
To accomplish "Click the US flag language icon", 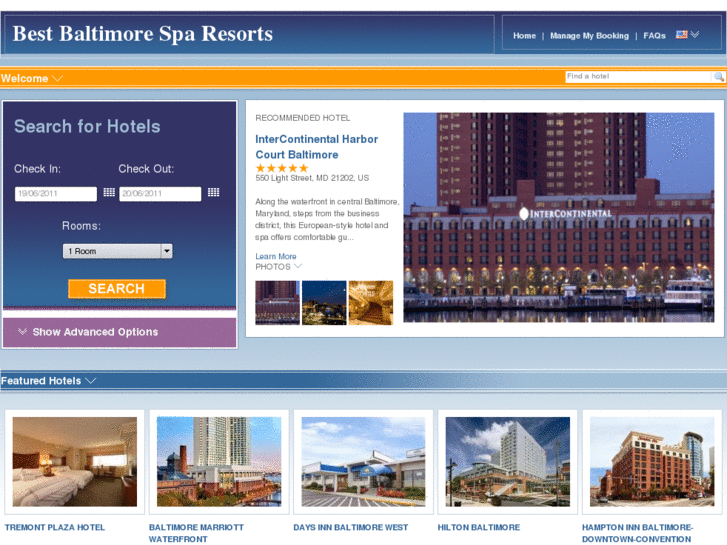I will pos(681,35).
